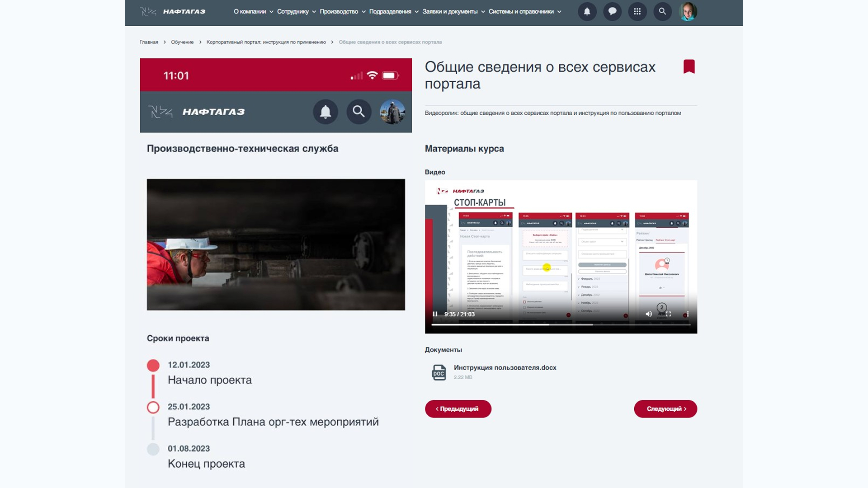The image size is (868, 488).
Task: Open the user profile avatar in the top bar
Action: [688, 11]
